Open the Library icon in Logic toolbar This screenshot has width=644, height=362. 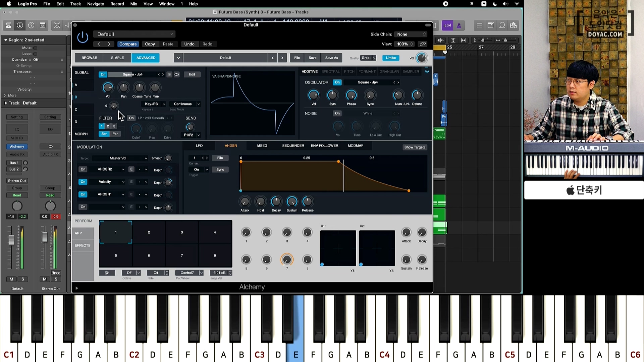point(9,25)
